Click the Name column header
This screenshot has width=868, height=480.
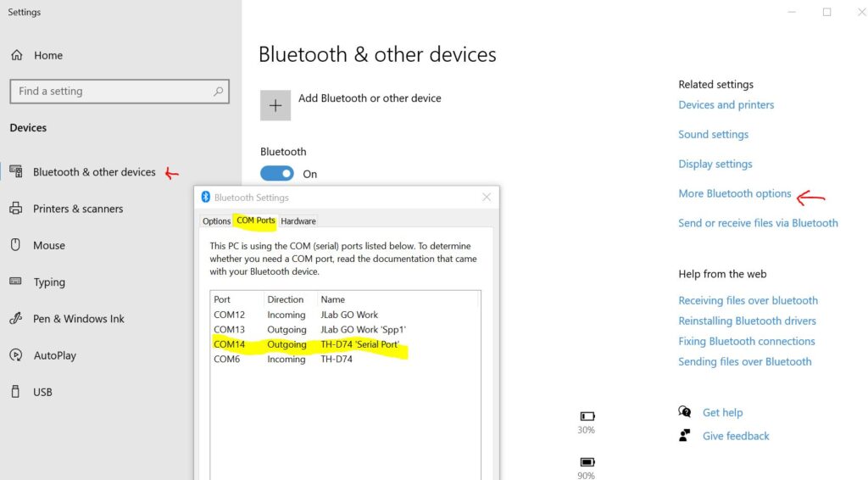point(333,299)
